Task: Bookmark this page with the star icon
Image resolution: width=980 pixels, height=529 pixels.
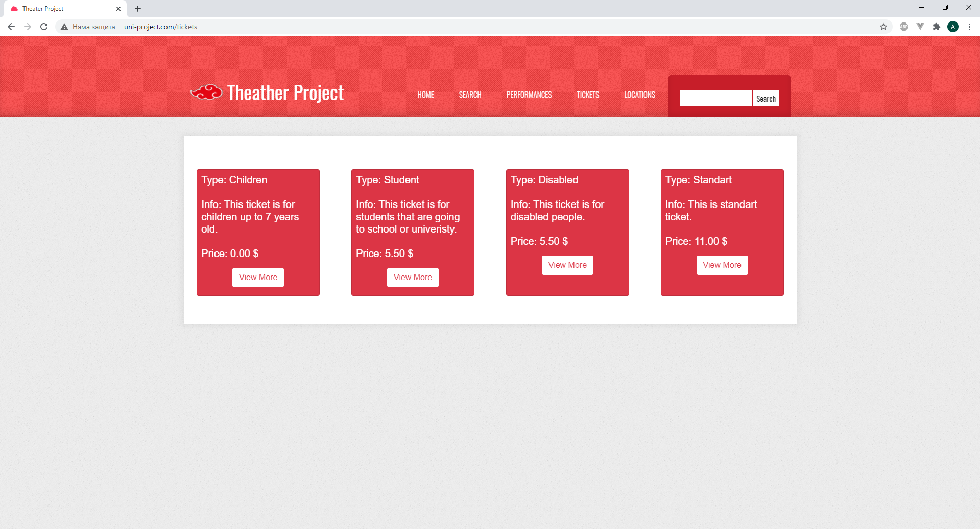Action: coord(883,27)
